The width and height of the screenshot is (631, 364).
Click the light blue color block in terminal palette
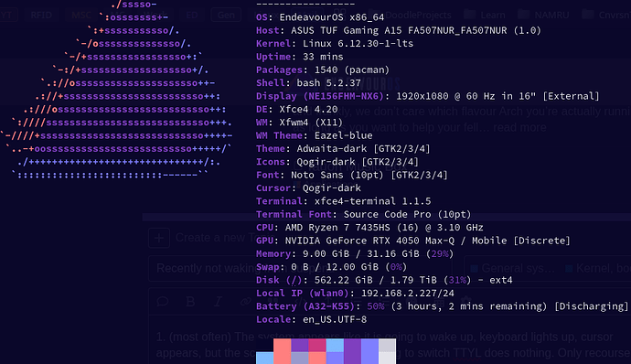click(265, 358)
